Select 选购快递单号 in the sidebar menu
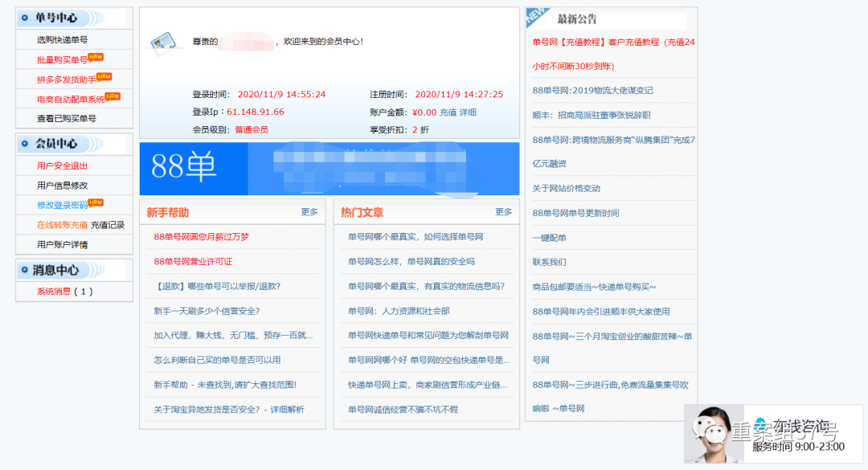Viewport: 868px width, 470px height. tap(62, 39)
